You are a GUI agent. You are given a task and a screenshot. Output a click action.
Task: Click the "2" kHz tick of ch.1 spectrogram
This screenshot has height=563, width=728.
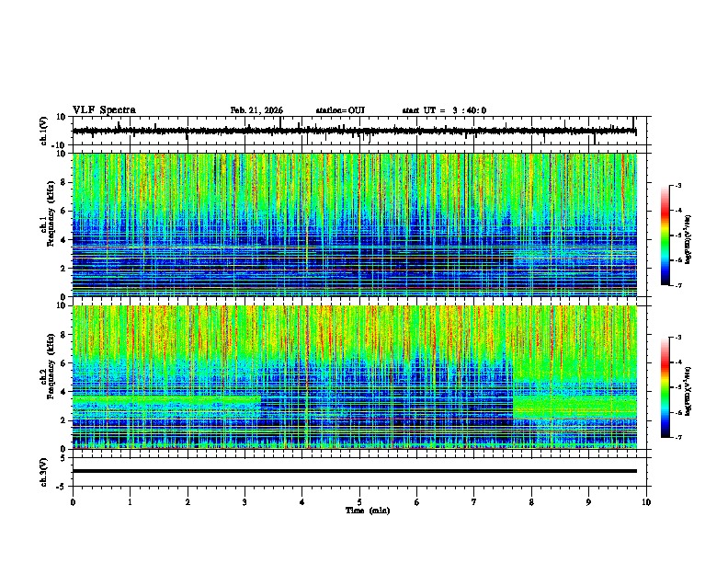pyautogui.click(x=64, y=268)
